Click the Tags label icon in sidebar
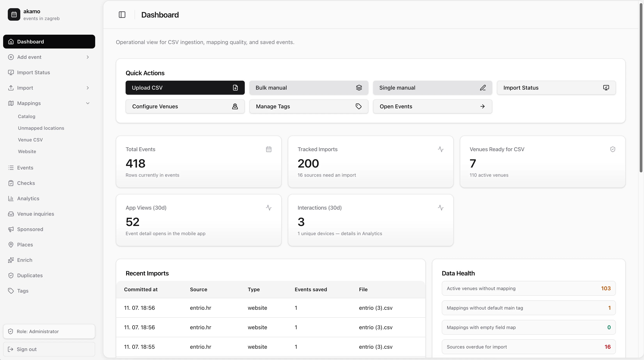644x360 pixels. point(11,291)
